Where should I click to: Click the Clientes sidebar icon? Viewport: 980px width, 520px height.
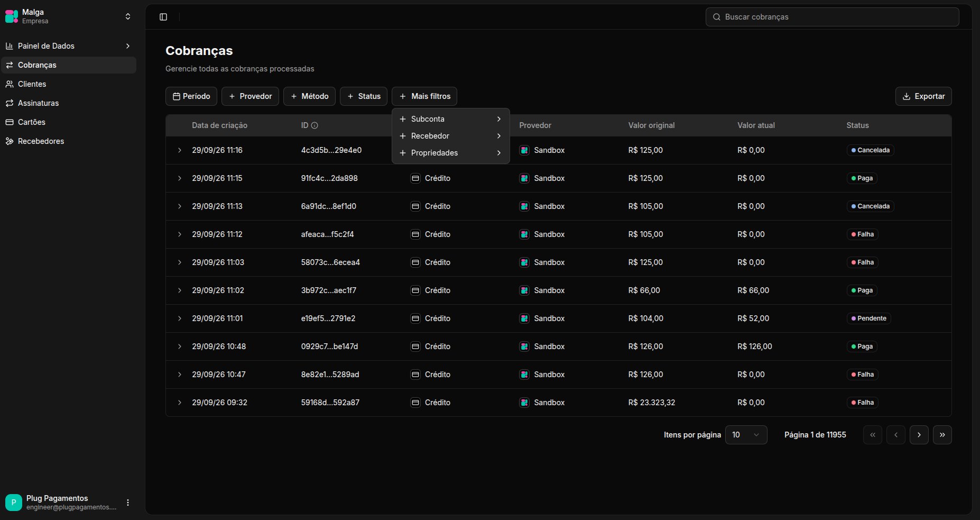[x=10, y=84]
